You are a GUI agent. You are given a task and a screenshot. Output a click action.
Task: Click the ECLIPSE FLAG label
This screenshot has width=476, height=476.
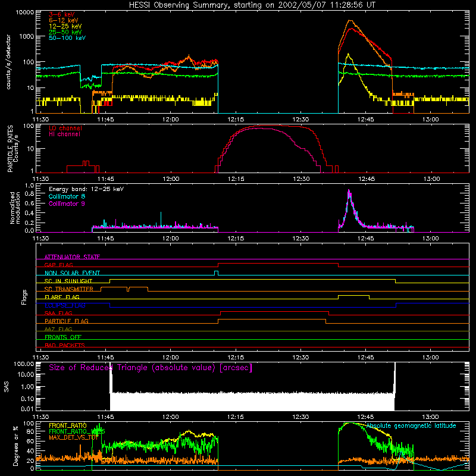point(65,305)
